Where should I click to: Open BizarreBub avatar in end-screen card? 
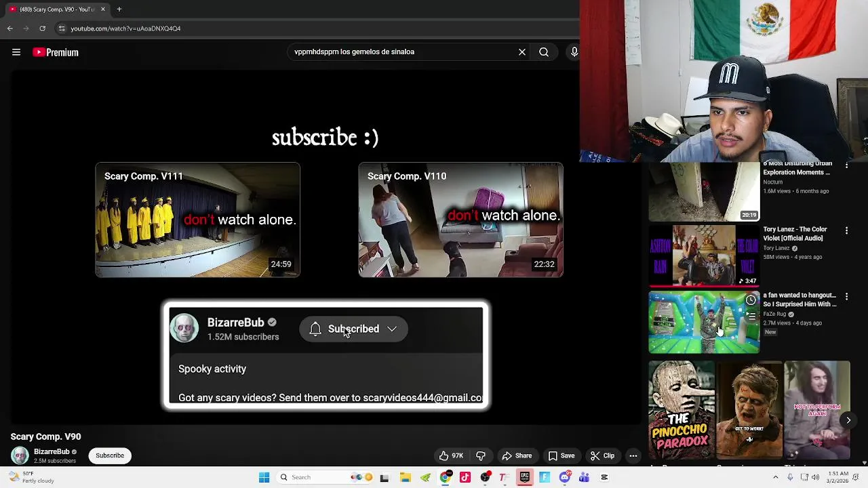[184, 328]
